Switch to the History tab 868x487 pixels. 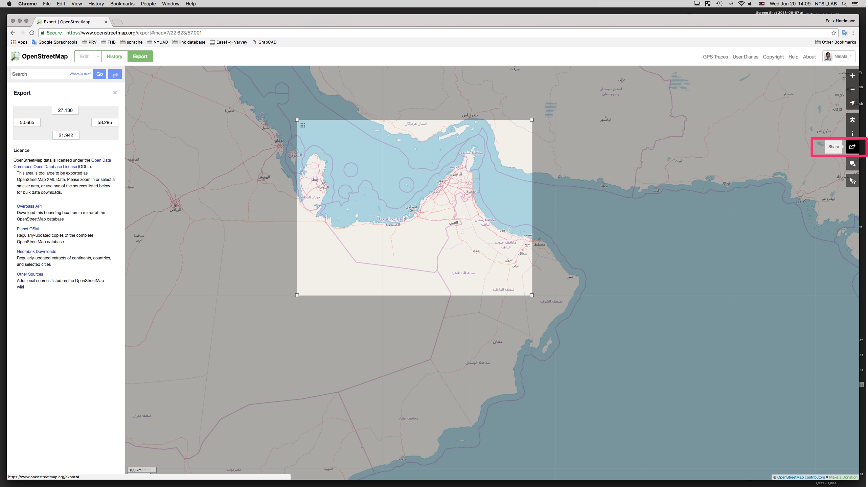[x=114, y=56]
